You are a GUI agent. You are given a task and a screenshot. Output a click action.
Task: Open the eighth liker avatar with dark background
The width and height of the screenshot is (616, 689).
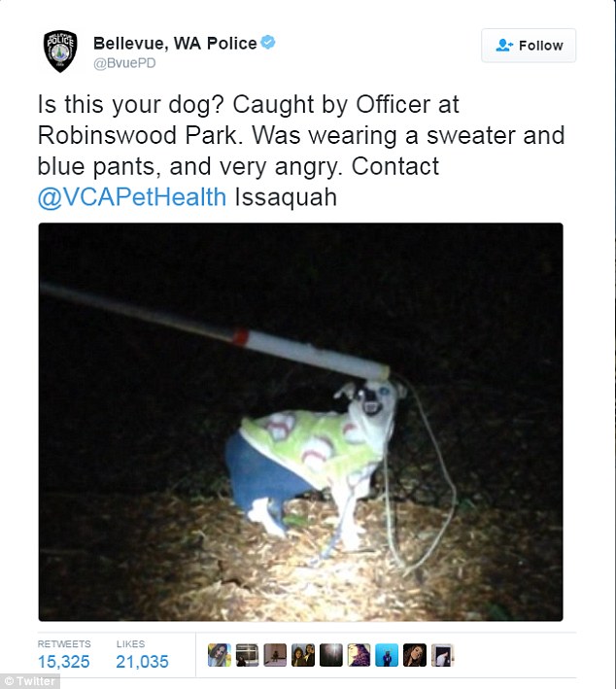[415, 655]
